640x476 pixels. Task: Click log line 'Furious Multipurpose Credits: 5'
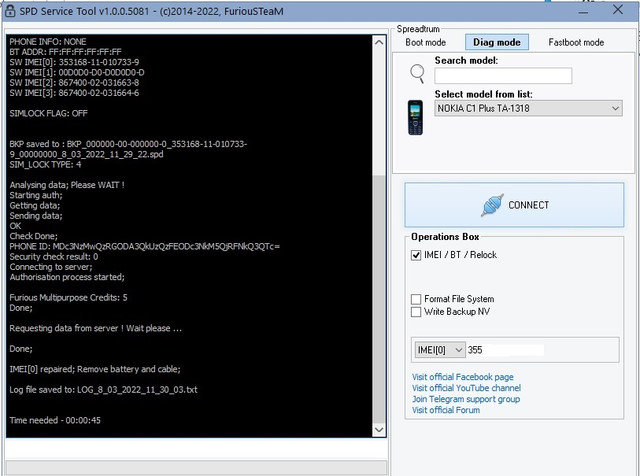[x=68, y=298]
